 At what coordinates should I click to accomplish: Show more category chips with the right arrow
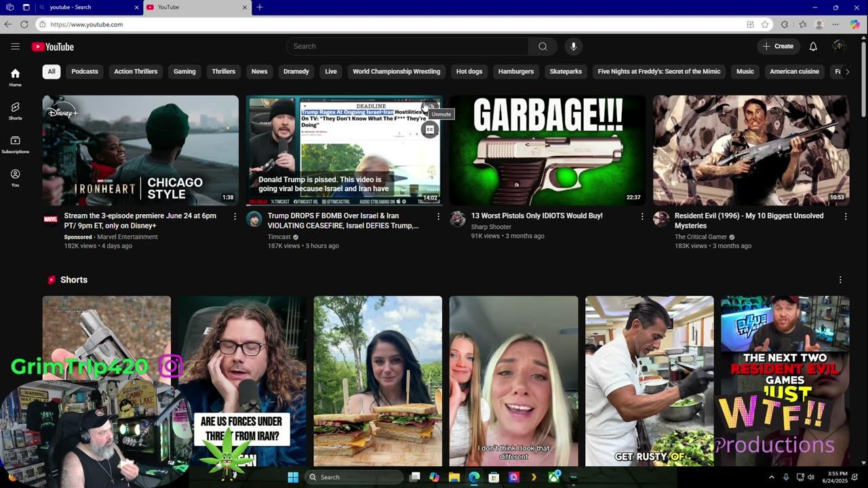point(847,71)
